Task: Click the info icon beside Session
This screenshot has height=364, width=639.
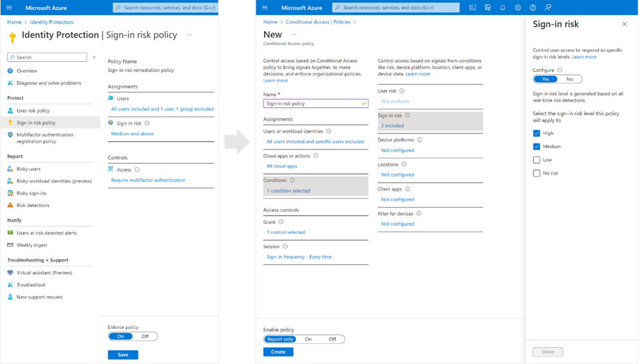Action: [x=285, y=247]
